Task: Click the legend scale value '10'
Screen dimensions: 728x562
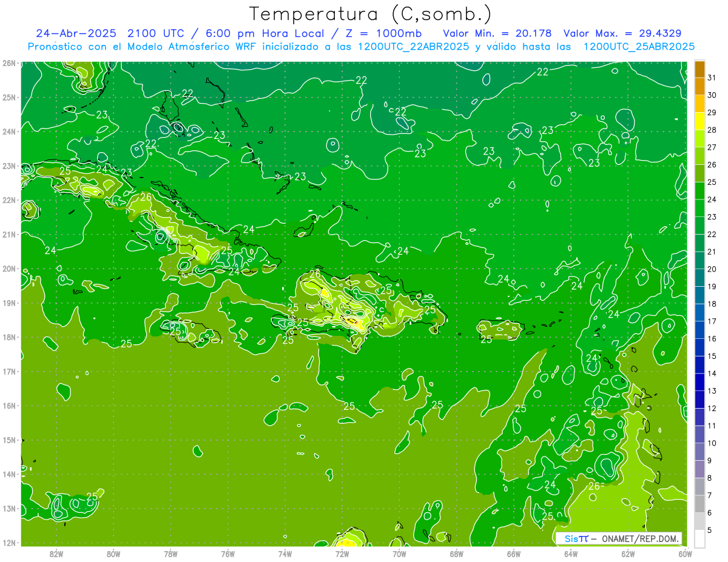Action: (712, 443)
